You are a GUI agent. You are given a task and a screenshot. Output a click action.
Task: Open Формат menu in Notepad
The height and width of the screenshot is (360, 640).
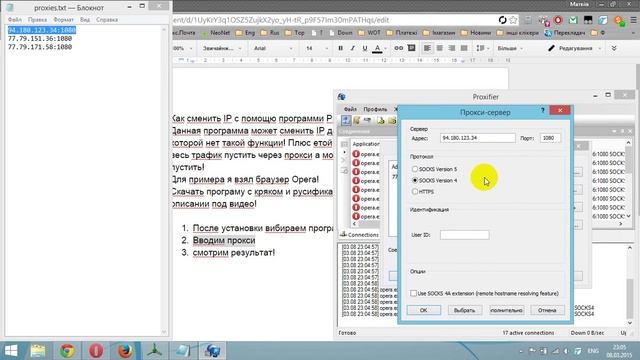pos(64,20)
